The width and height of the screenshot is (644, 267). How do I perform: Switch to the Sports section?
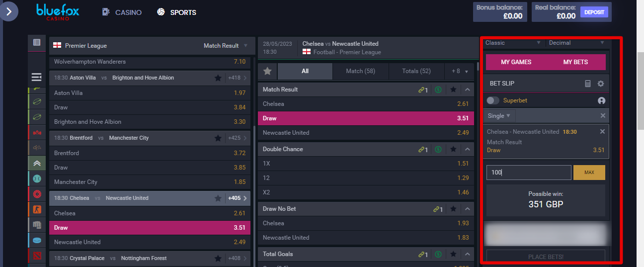(x=176, y=12)
